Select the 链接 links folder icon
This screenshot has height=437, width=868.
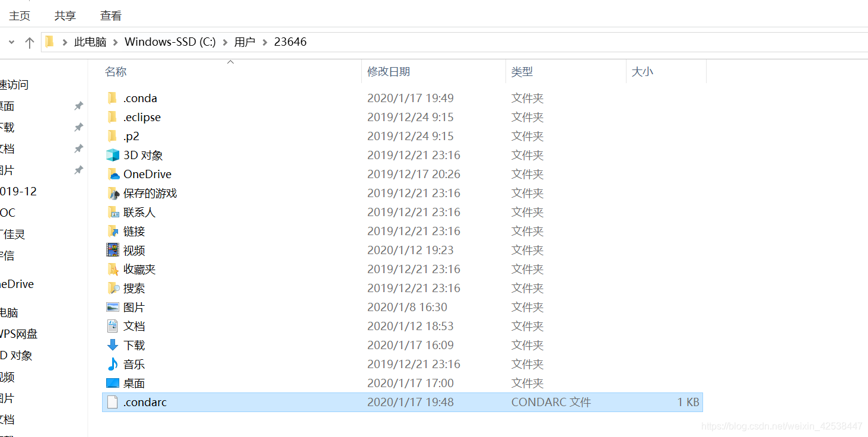point(113,231)
